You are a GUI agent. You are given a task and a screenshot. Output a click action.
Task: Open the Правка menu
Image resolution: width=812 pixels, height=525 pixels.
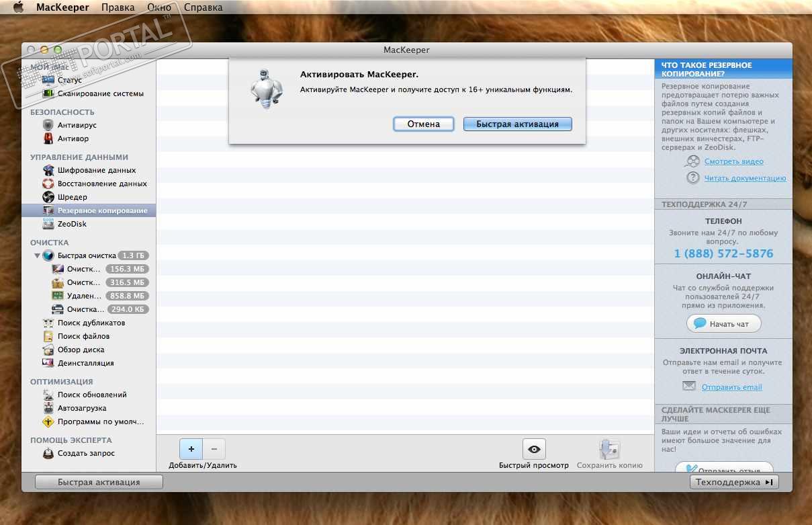pyautogui.click(x=118, y=7)
